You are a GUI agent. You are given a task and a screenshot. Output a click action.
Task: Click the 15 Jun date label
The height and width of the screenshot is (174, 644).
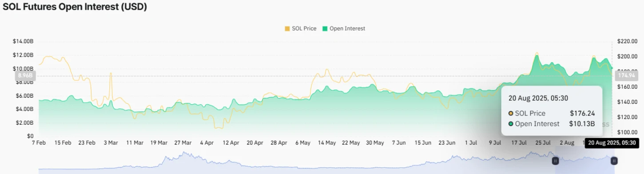click(x=423, y=143)
